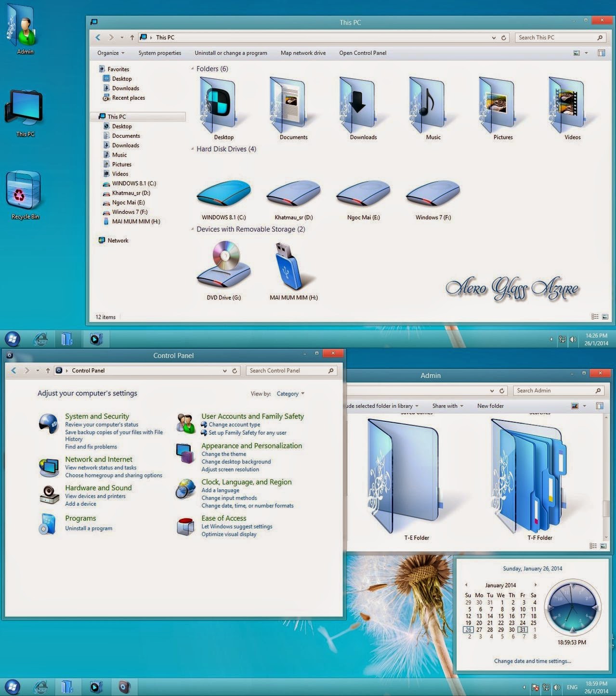Switch Admin window to details view
The image size is (616, 696).
[593, 546]
